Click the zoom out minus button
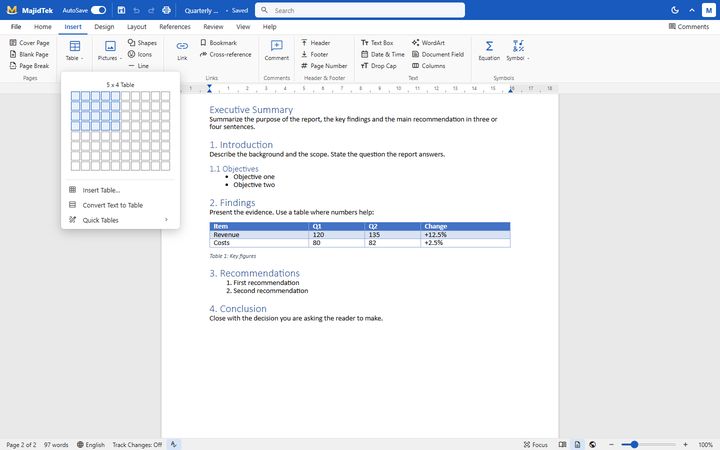The image size is (720, 450). (611, 444)
